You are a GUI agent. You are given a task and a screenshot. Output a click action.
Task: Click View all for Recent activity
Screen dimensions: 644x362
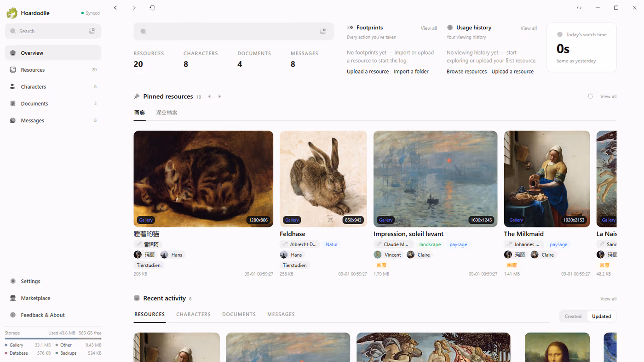click(608, 299)
